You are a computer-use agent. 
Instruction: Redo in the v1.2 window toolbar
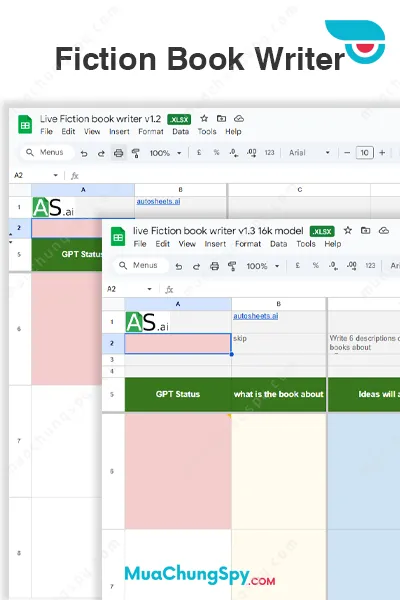(101, 153)
